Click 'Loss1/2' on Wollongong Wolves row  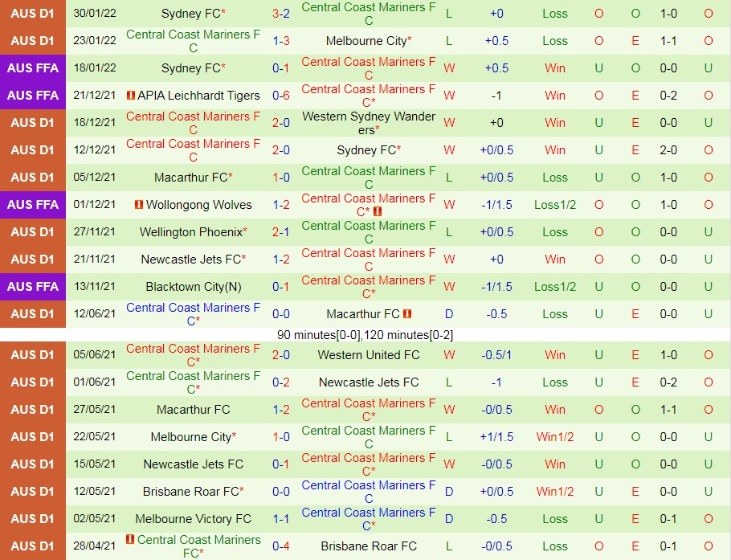(555, 204)
